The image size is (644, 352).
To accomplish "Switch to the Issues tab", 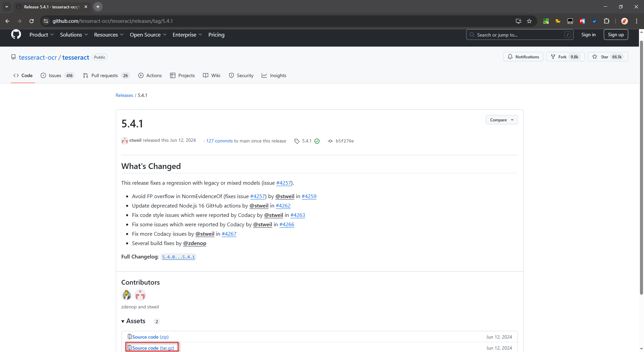I will [57, 76].
